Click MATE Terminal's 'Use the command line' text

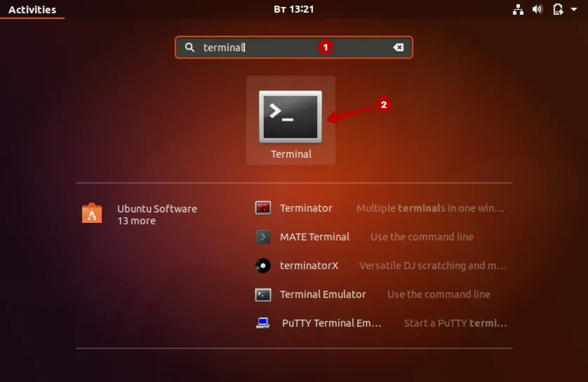(422, 237)
